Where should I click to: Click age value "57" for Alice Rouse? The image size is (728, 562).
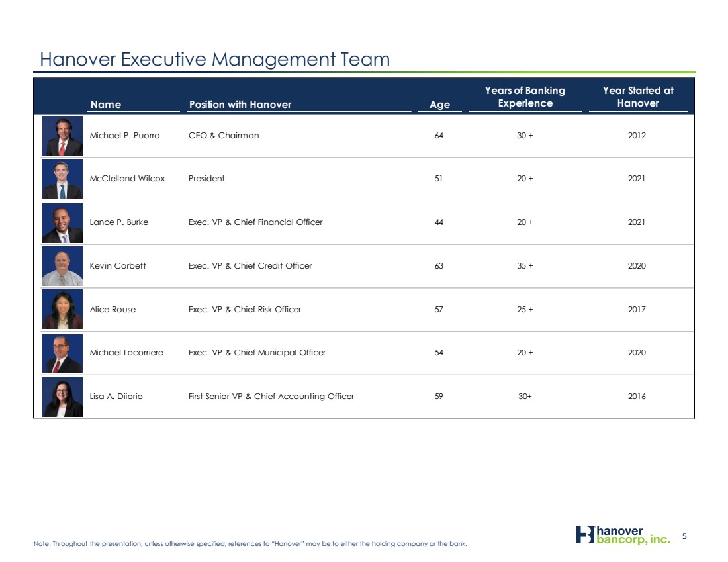coord(439,310)
